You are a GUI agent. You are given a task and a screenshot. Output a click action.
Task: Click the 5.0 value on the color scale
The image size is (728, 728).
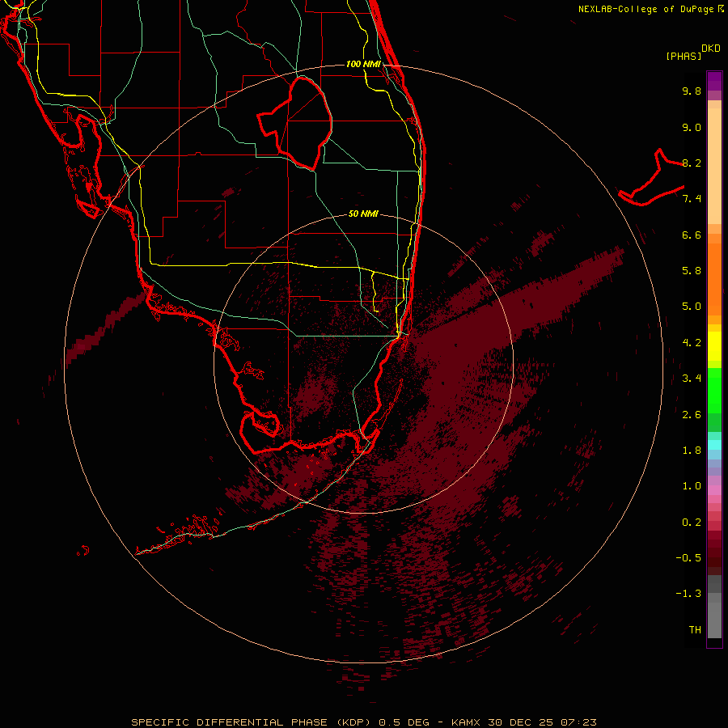click(692, 307)
